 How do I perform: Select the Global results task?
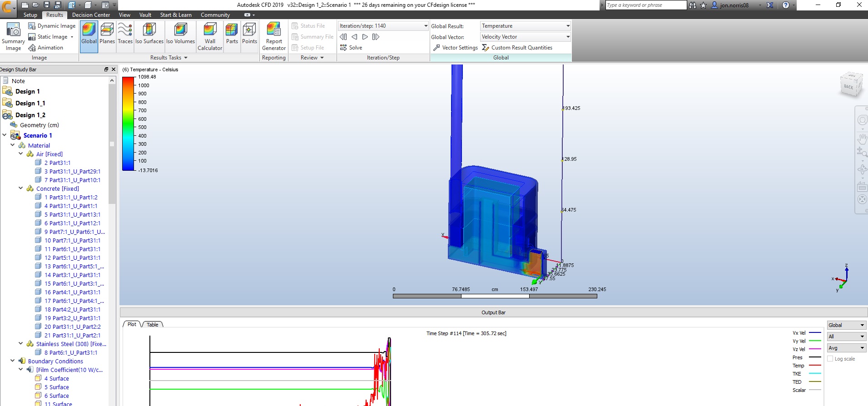pos(89,36)
